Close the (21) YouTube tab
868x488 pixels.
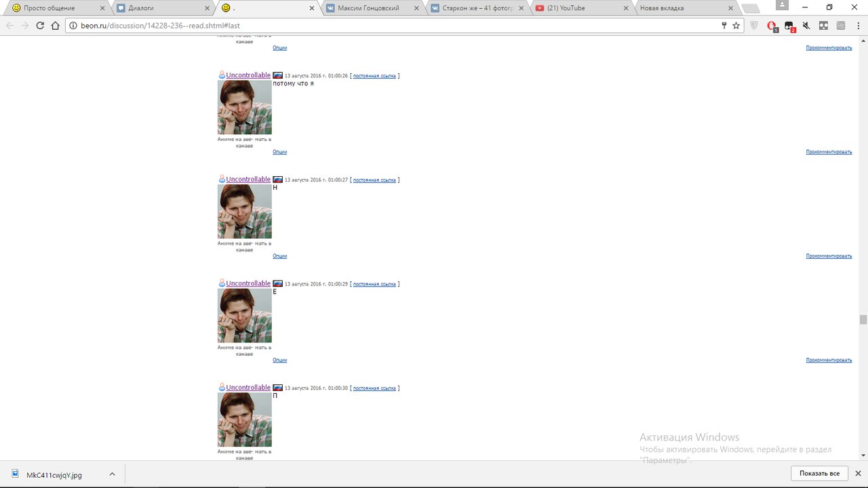pyautogui.click(x=626, y=8)
